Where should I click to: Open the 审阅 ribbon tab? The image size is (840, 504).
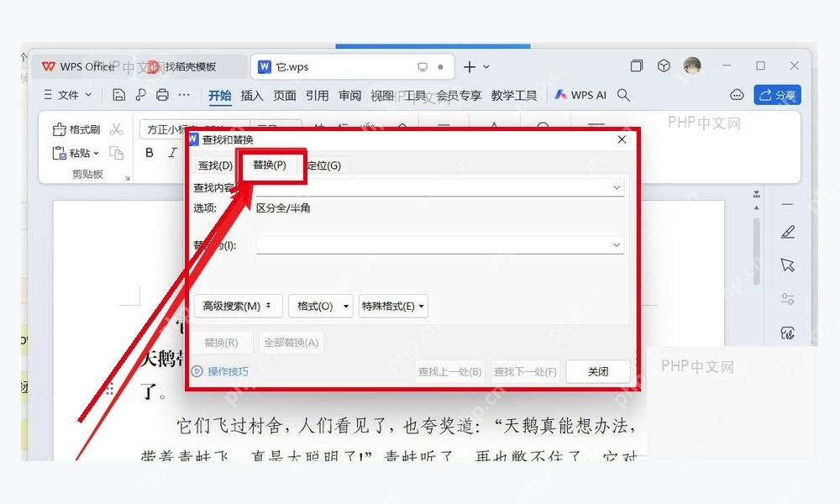point(349,95)
